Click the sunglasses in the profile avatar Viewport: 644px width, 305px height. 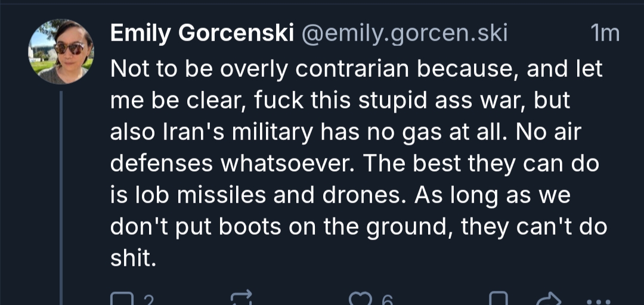click(69, 49)
